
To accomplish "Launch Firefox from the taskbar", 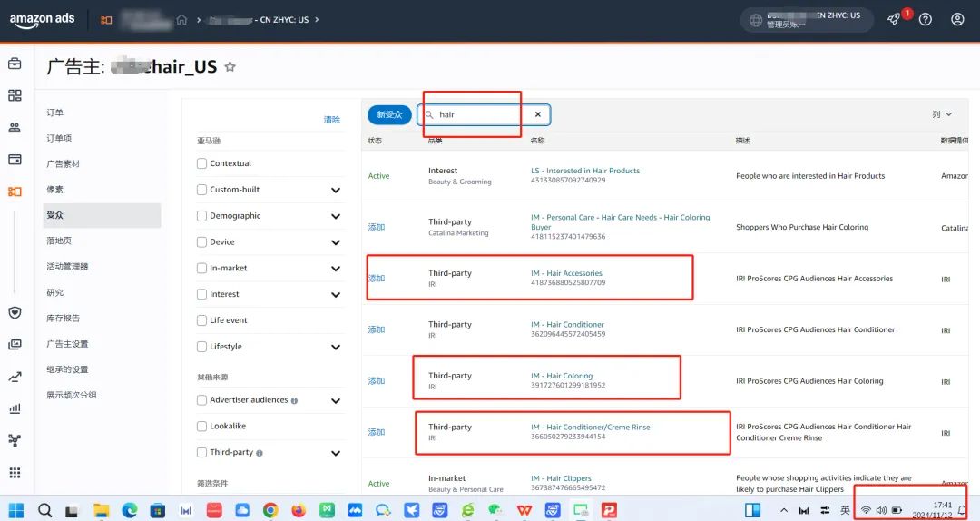I will pyautogui.click(x=299, y=510).
